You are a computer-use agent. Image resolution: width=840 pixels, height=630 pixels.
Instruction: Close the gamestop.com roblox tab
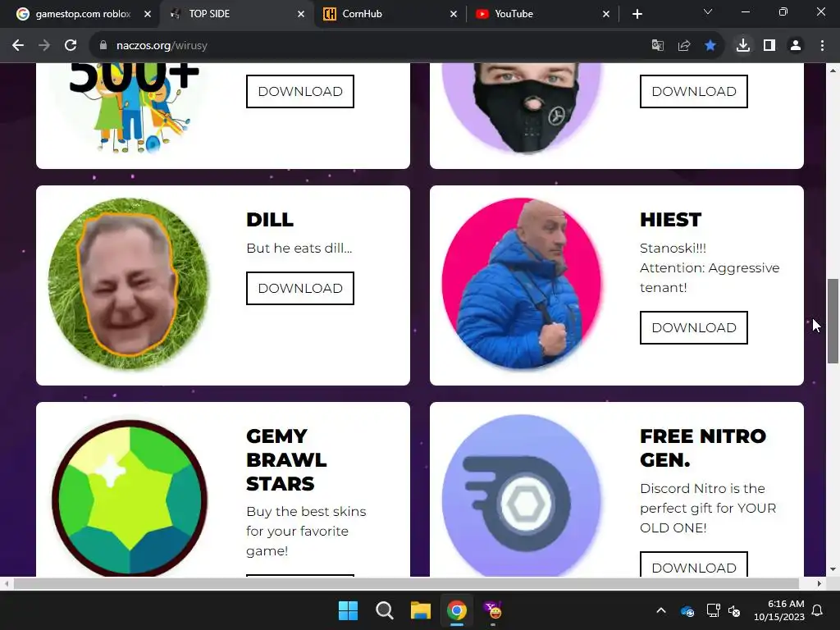148,14
